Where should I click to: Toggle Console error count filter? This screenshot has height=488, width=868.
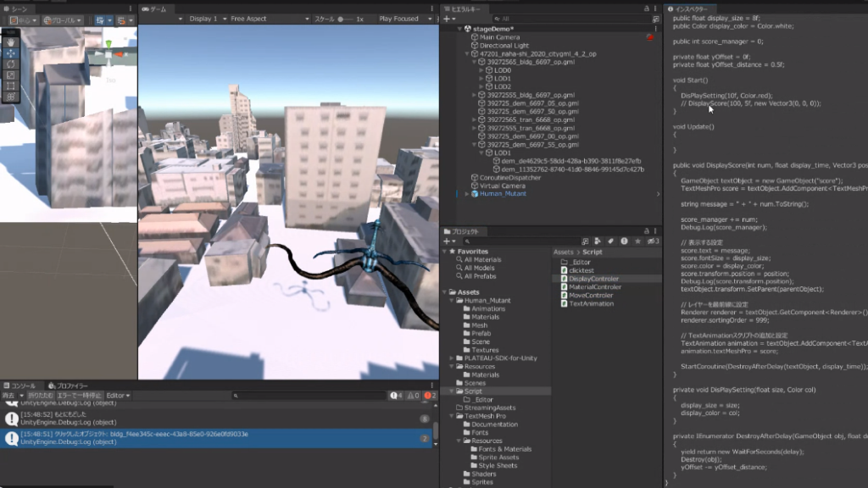pyautogui.click(x=430, y=396)
